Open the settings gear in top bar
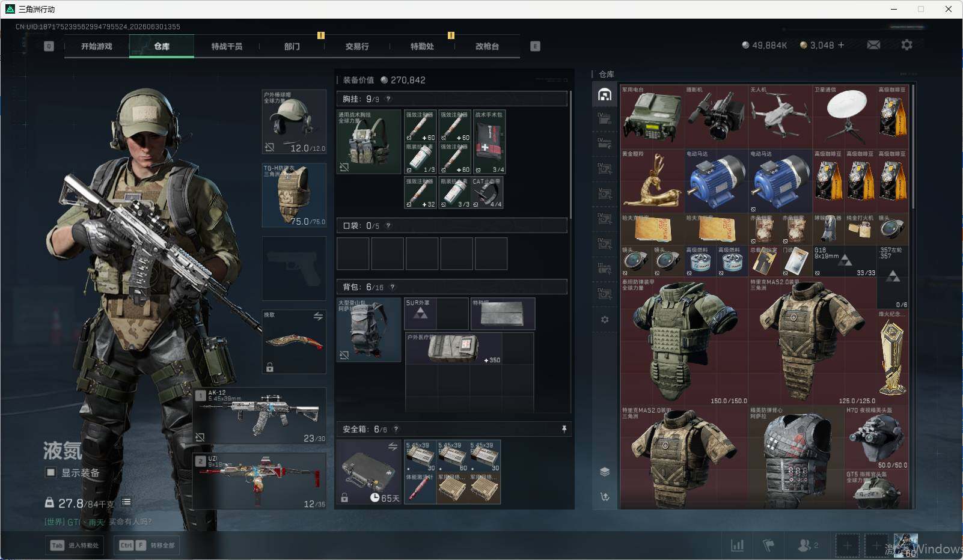This screenshot has height=560, width=963. pos(906,44)
